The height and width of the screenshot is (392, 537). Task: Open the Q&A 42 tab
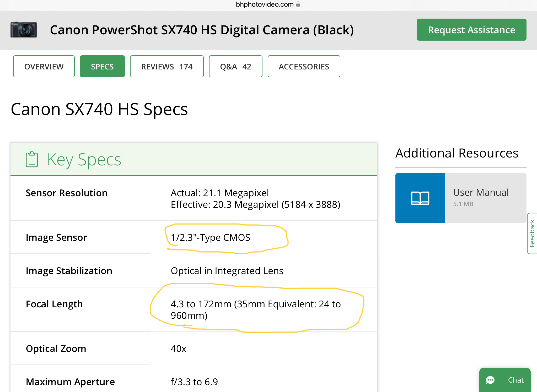pyautogui.click(x=235, y=67)
